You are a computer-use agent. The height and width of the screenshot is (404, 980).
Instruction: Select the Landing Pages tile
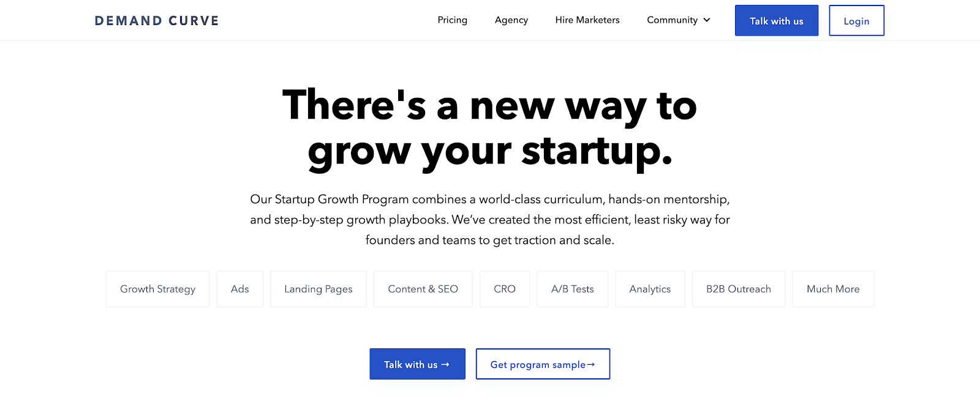click(318, 289)
